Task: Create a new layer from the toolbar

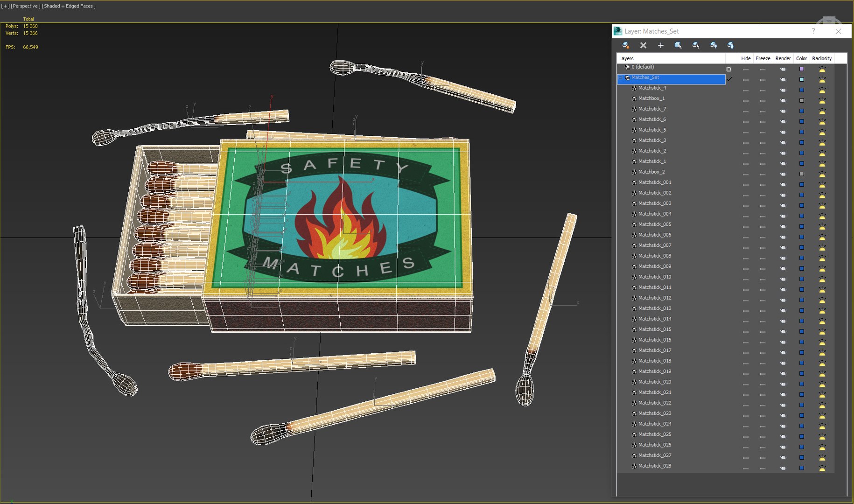Action: point(626,45)
